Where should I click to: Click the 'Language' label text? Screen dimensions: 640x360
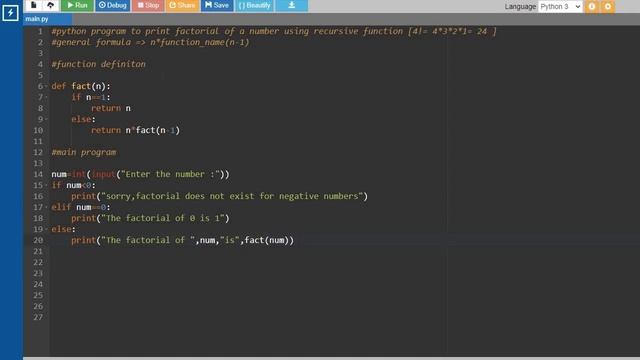520,7
